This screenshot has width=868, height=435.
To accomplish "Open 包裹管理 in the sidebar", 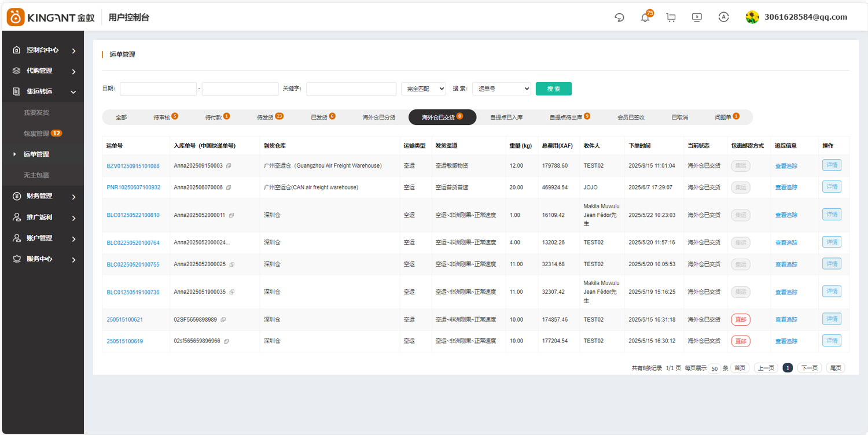I will click(x=36, y=134).
